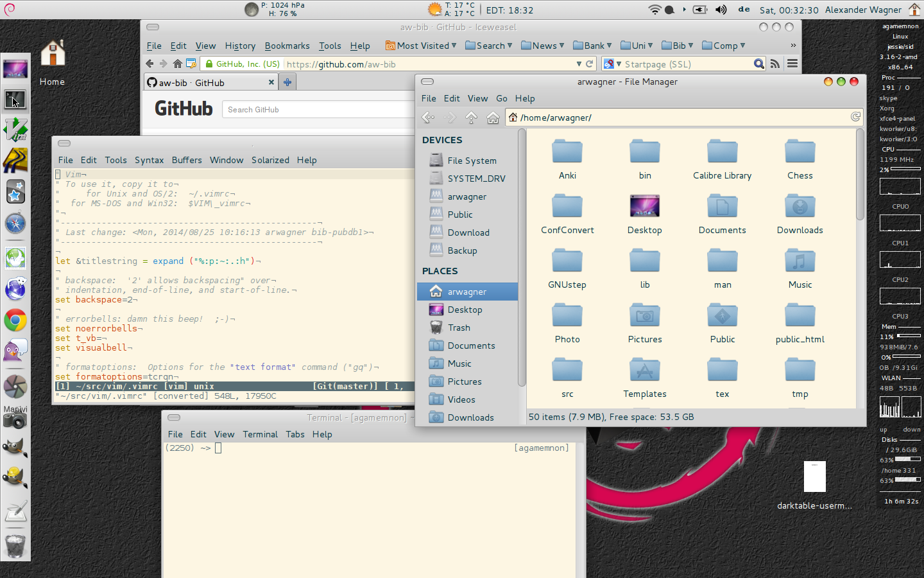Click the weather sun icon in top panel
This screenshot has height=578, width=924.
click(x=435, y=10)
